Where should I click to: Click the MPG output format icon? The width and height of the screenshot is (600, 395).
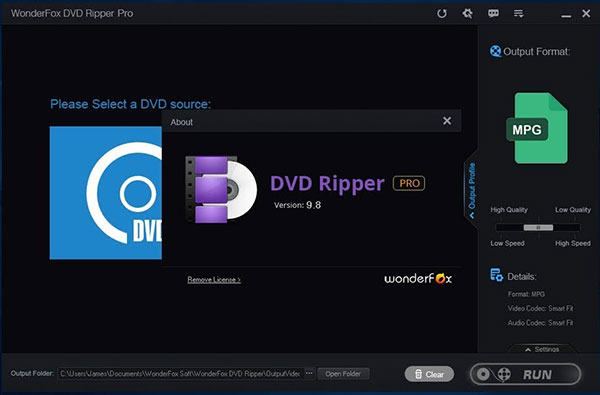pyautogui.click(x=537, y=128)
